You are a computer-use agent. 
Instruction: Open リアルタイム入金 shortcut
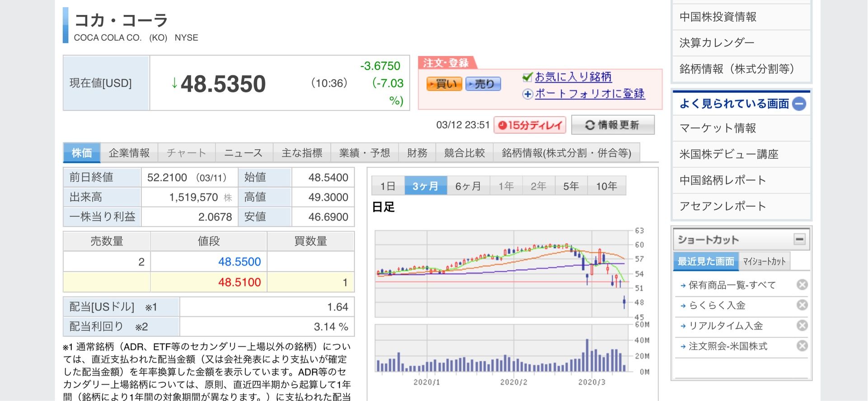pyautogui.click(x=726, y=326)
